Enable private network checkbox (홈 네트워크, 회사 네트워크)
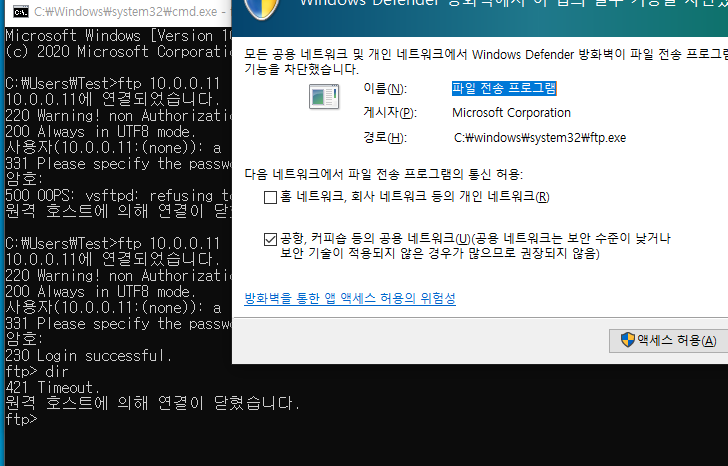Image resolution: width=728 pixels, height=466 pixels. click(270, 197)
